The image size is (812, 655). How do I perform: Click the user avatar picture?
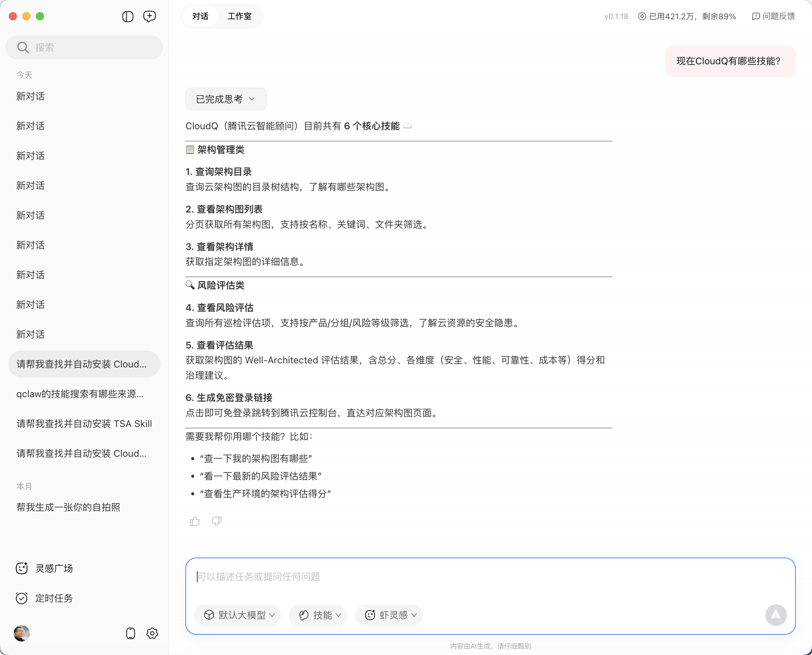(x=22, y=633)
